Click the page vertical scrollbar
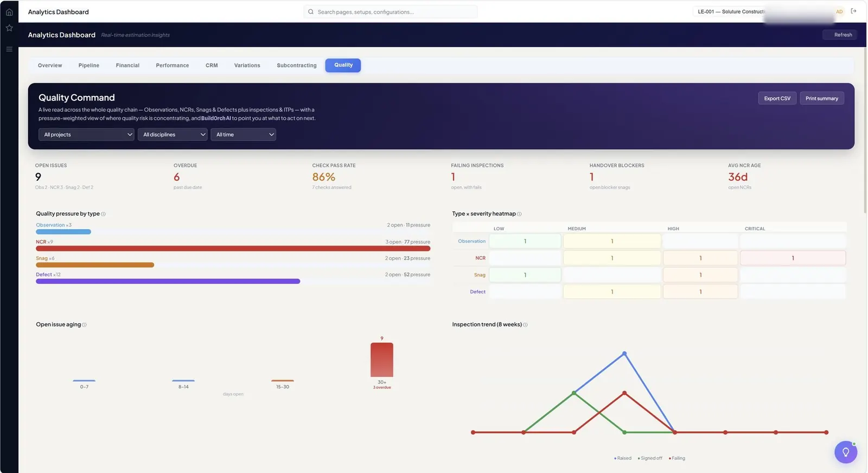Screen dimensions: 868x473 pos(865,130)
